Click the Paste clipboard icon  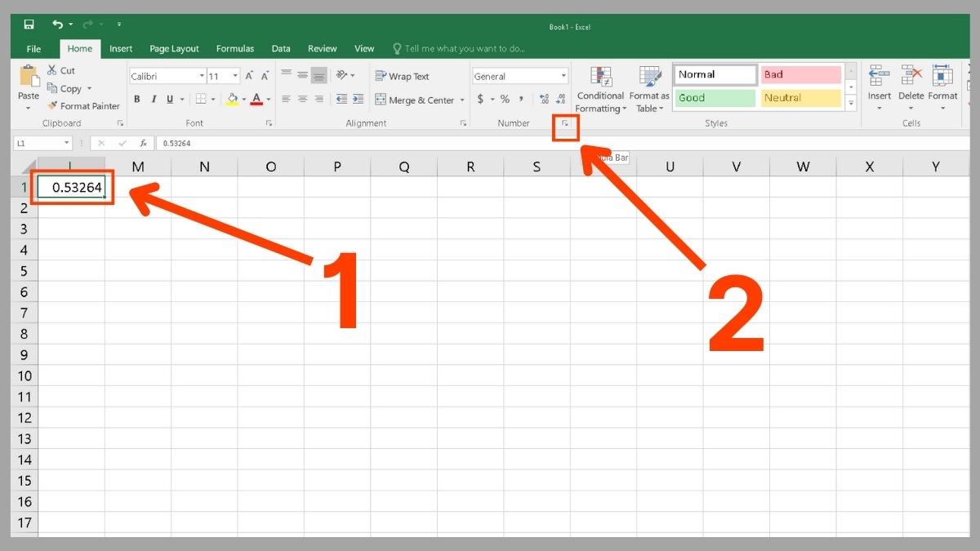click(29, 76)
